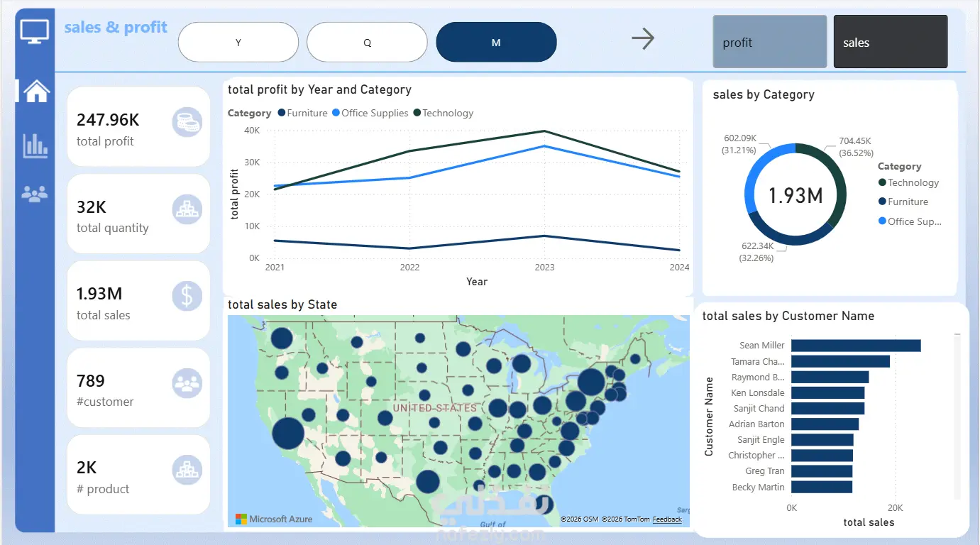The image size is (980, 545).
Task: Open the bar chart page icon
Action: tap(35, 145)
